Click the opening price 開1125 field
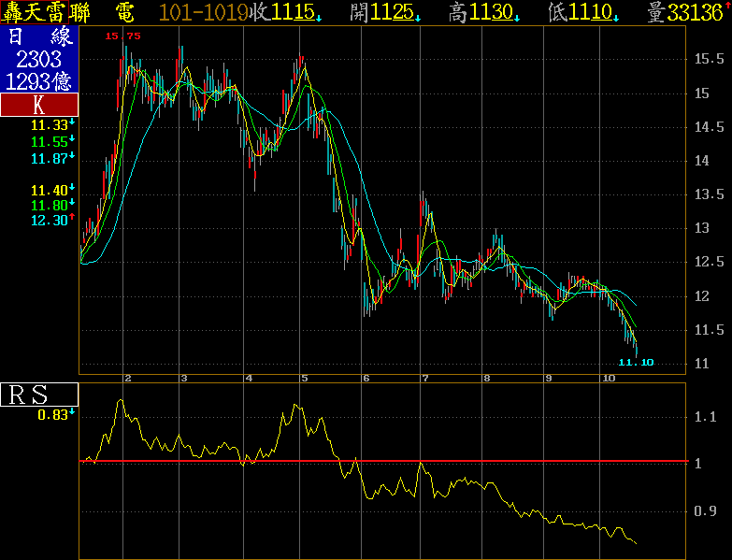The height and width of the screenshot is (560, 732). coord(383,12)
